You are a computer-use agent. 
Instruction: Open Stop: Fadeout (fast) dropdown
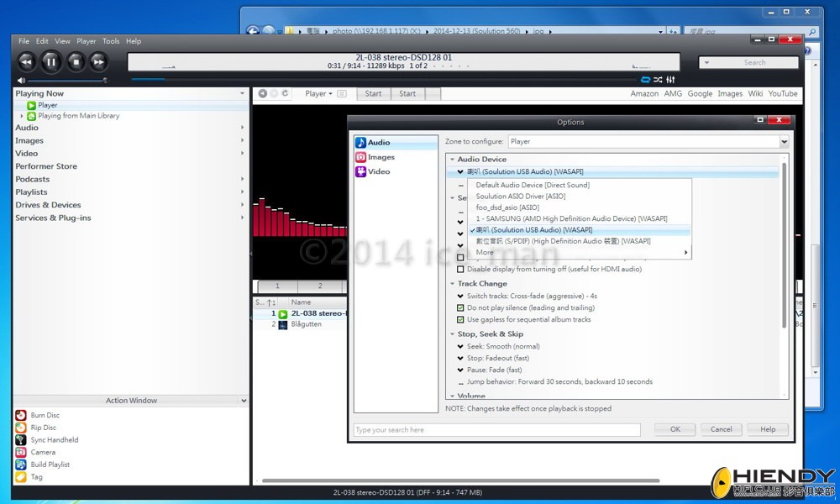(460, 359)
